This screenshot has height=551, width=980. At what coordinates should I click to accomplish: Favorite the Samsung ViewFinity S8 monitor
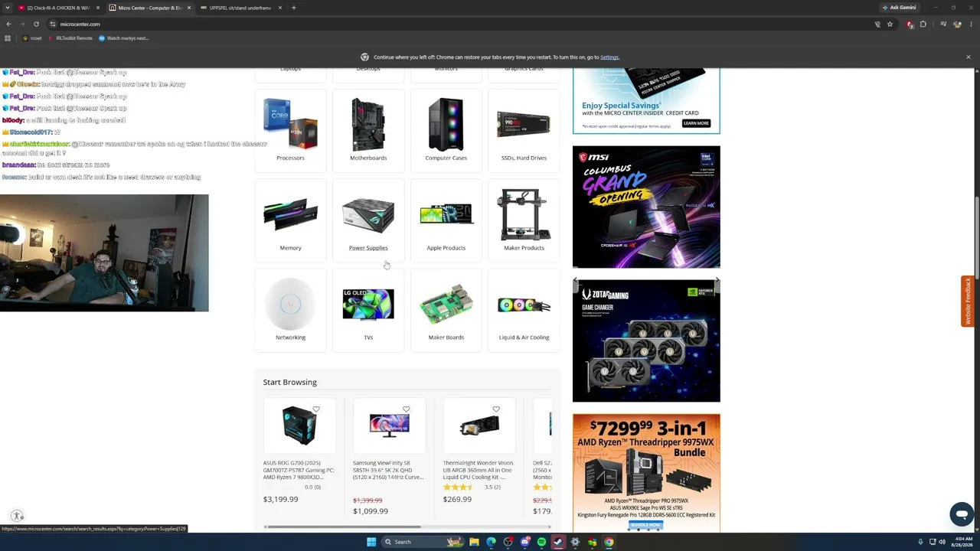[x=406, y=409]
